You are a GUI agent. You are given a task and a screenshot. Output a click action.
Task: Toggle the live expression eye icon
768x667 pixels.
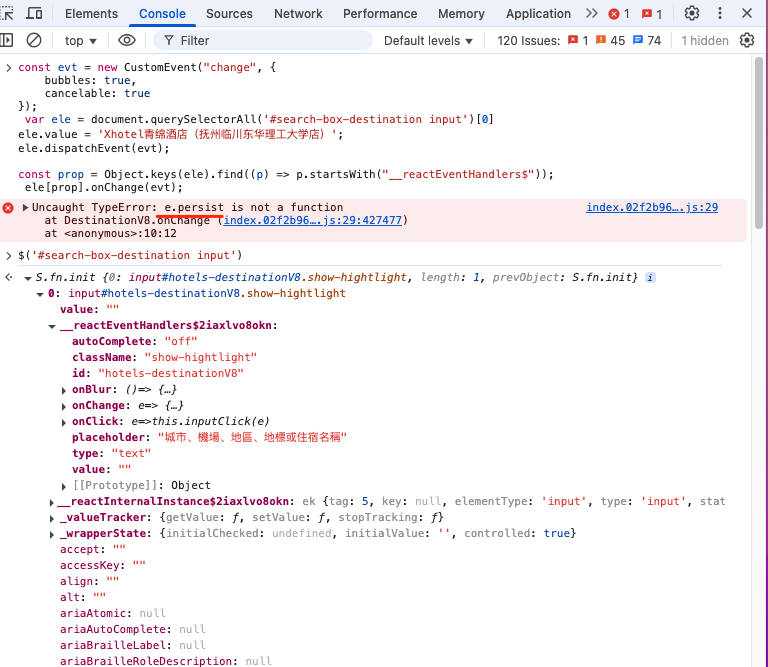pyautogui.click(x=127, y=40)
